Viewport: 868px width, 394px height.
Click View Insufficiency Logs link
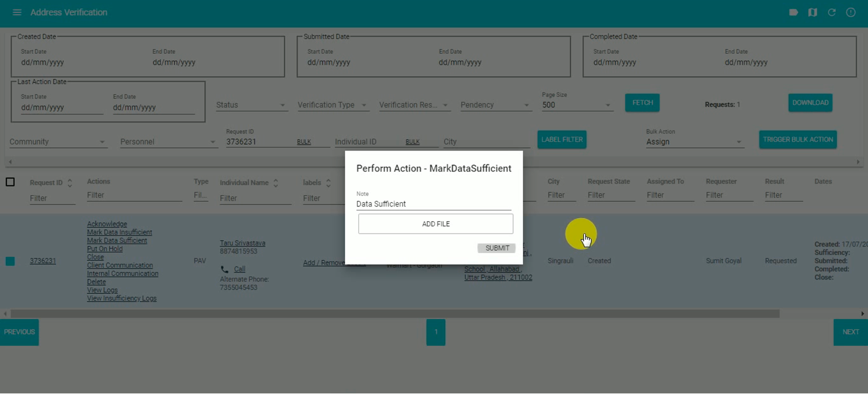click(122, 298)
